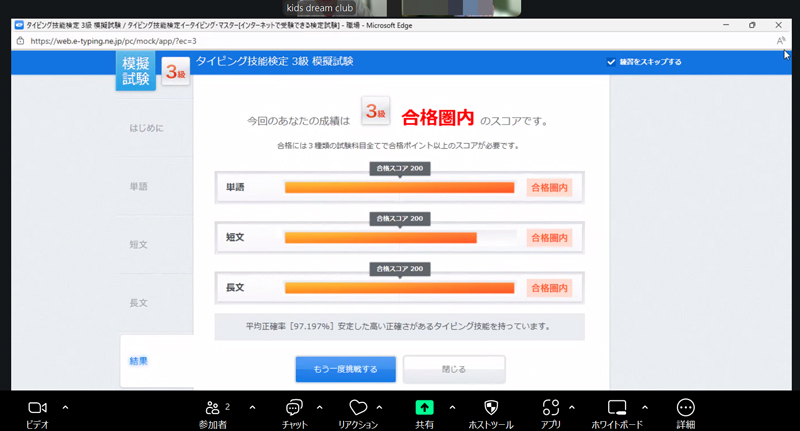Screen dimensions: 800x431
Task: Click the 3級 badge in result headline
Action: 376,111
